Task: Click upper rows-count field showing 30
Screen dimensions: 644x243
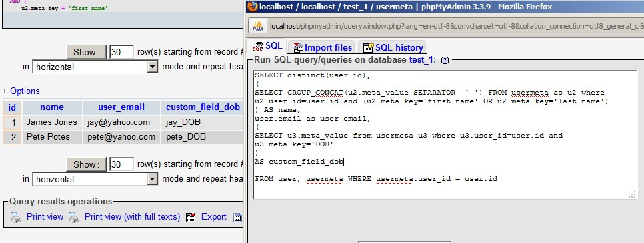Action: tap(121, 52)
